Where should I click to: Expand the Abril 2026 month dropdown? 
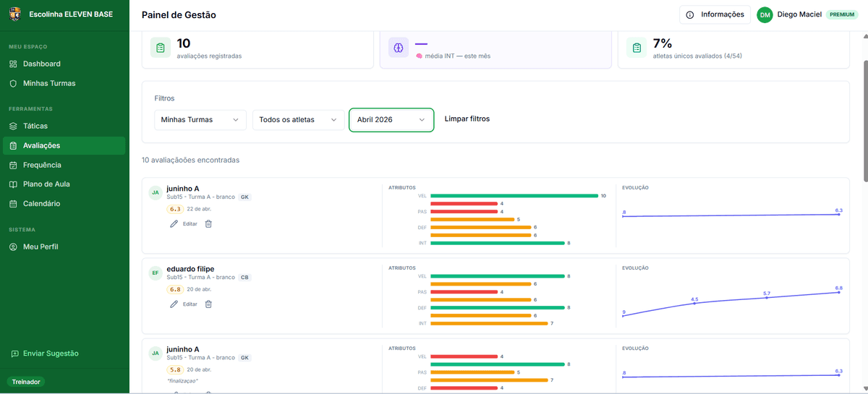(391, 120)
